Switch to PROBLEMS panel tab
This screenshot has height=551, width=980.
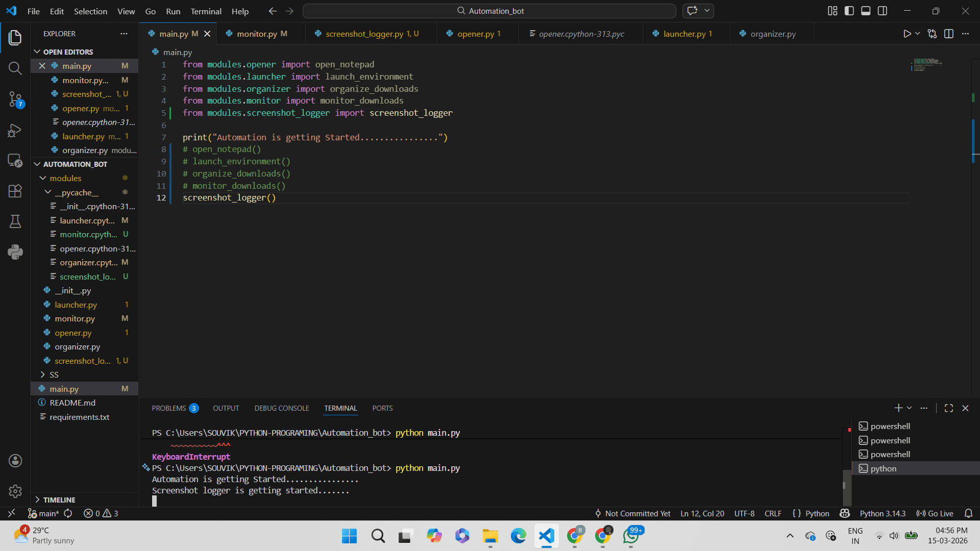pyautogui.click(x=175, y=408)
